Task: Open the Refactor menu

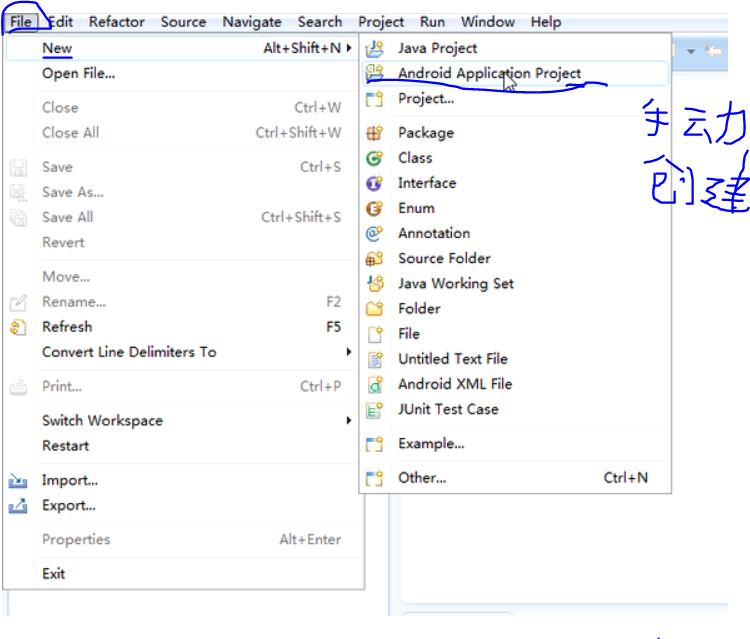Action: point(117,22)
